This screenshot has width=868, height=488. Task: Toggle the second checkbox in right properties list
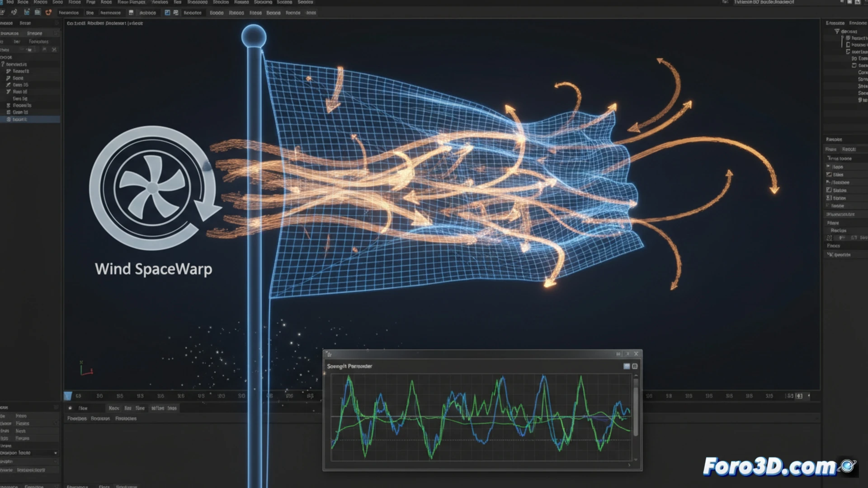click(829, 174)
